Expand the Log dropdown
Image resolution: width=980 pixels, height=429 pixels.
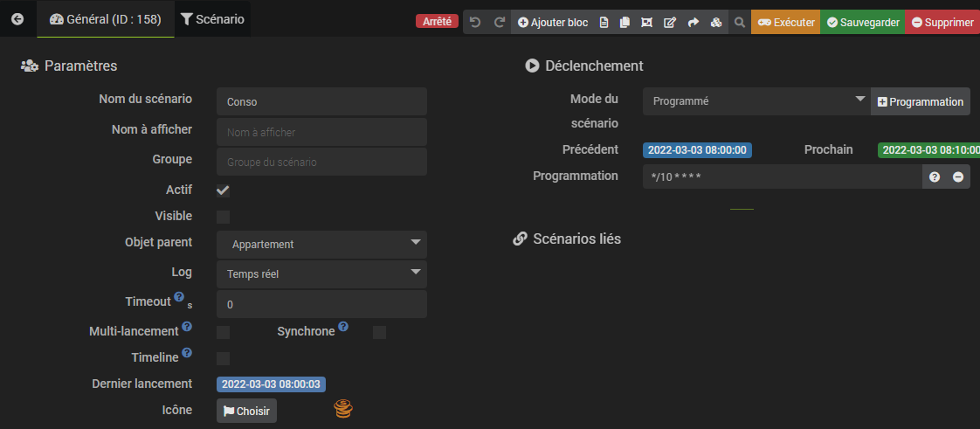(x=321, y=274)
